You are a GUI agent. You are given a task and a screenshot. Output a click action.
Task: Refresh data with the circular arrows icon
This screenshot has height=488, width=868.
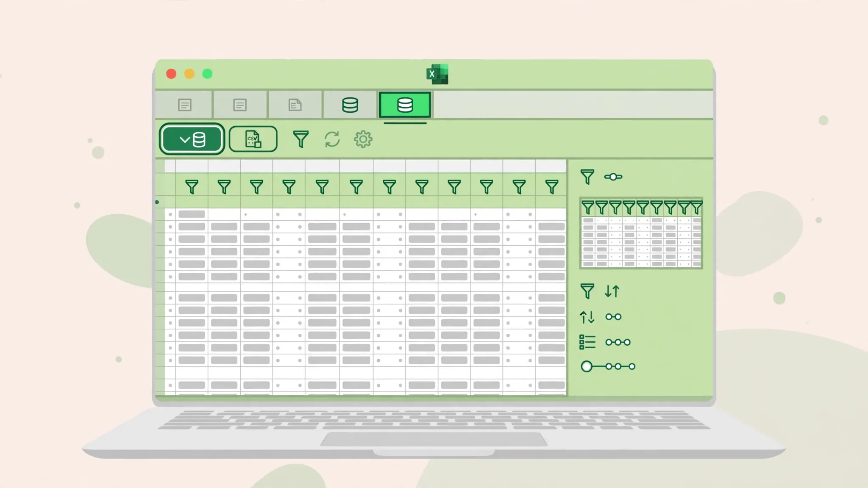click(332, 139)
